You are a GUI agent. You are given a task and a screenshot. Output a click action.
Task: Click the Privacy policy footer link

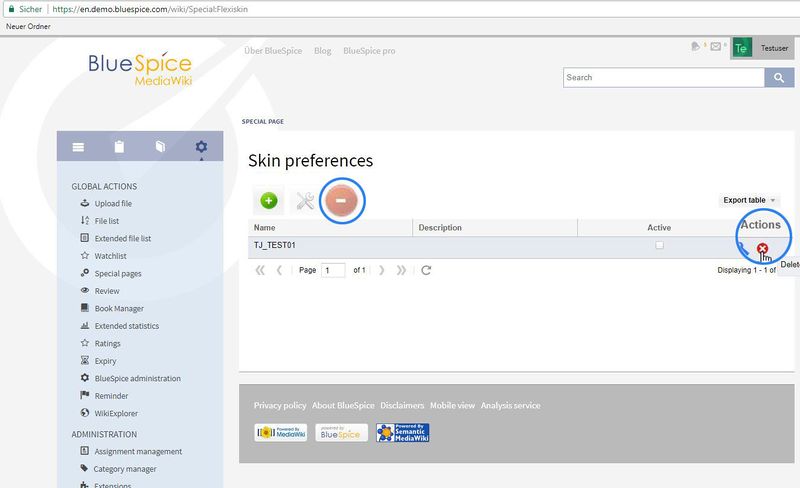point(280,405)
